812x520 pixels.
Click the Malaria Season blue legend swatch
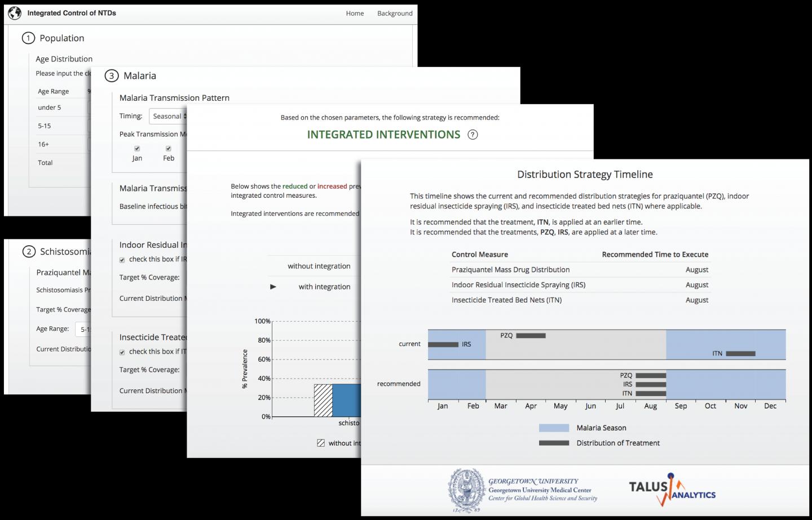(555, 428)
